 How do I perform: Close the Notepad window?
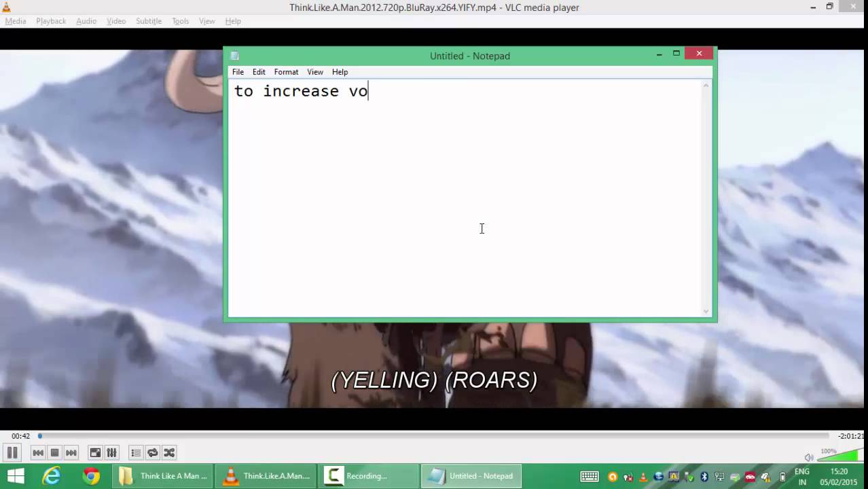click(x=699, y=54)
